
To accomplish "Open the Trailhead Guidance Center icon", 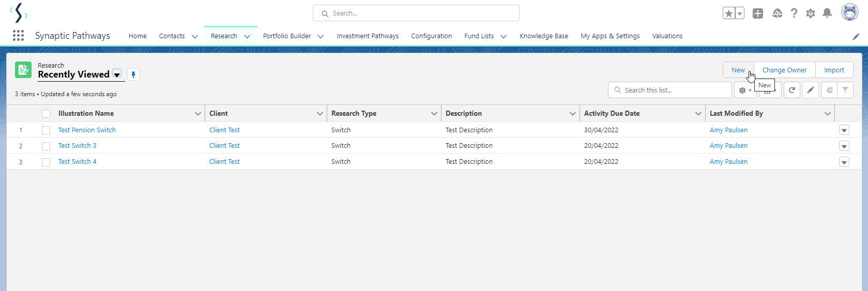I will [x=778, y=13].
